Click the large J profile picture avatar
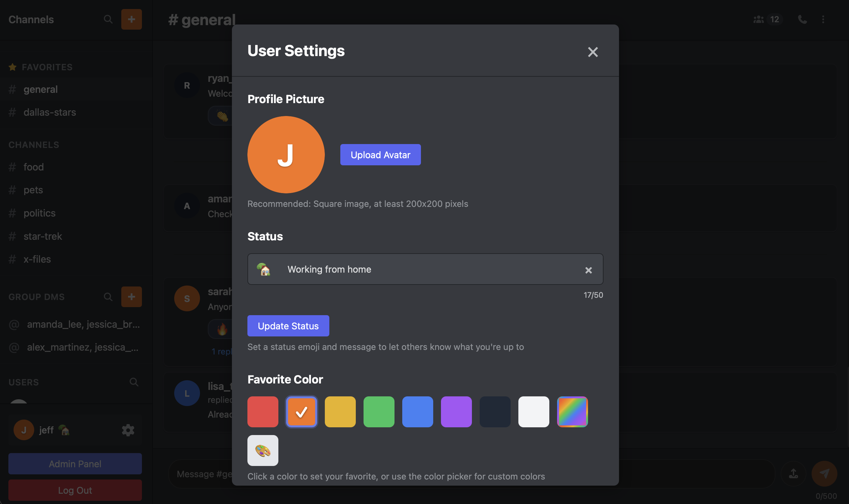The width and height of the screenshot is (849, 504). click(286, 155)
